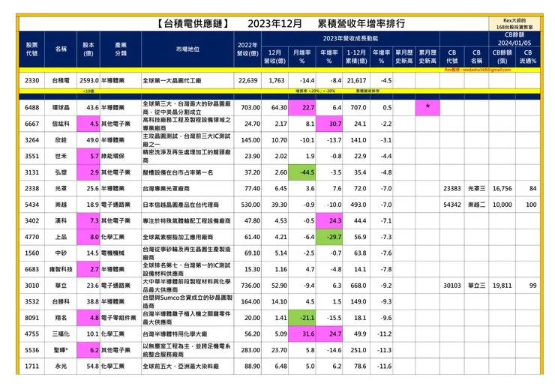Click the 市場地位 column header

pyautogui.click(x=187, y=49)
